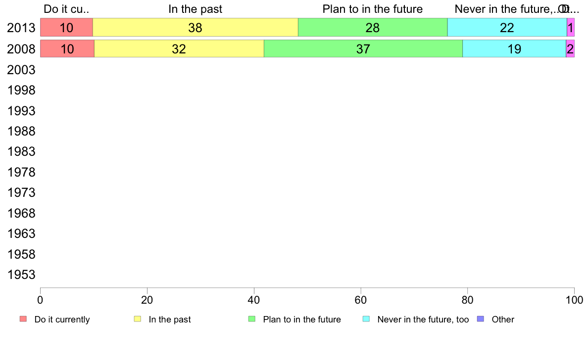Click the 1953 year label on the axis

tap(21, 274)
